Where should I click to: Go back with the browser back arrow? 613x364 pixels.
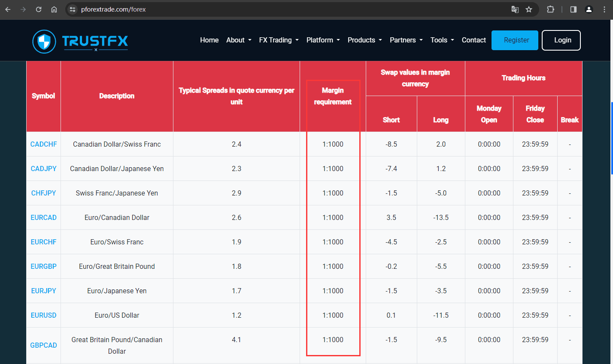pos(8,9)
